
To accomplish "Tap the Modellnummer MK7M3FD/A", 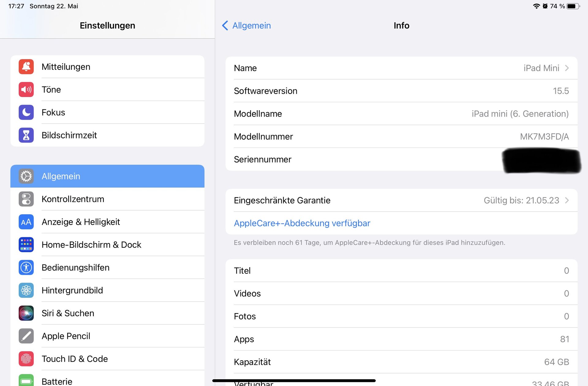I will click(x=544, y=137).
